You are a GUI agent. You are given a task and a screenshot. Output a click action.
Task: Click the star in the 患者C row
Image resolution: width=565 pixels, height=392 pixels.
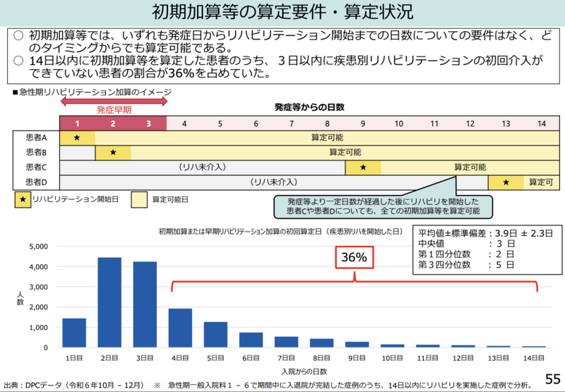point(363,167)
